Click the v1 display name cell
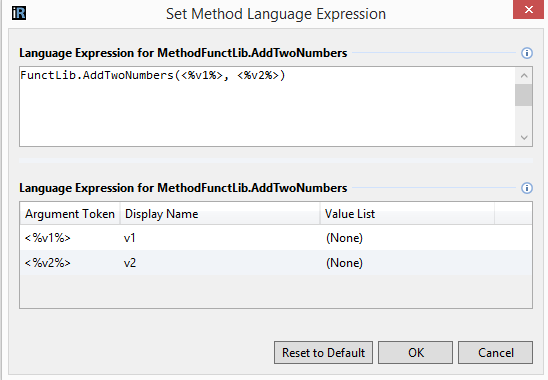Viewport: 548px width, 380px height. coord(220,238)
